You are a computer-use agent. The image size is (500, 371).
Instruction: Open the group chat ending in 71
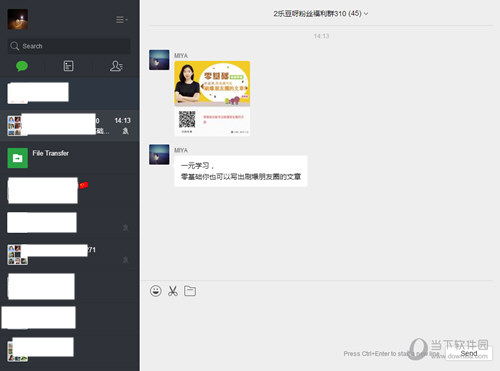70,255
